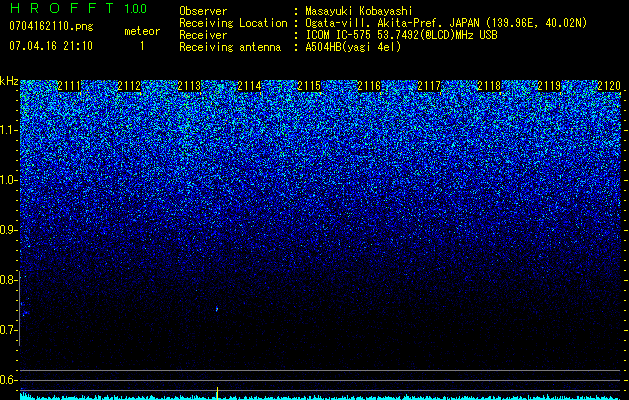Click the Receiving Location line with Ogata-vill.
The width and height of the screenshot is (629, 400).
pyautogui.click(x=383, y=23)
